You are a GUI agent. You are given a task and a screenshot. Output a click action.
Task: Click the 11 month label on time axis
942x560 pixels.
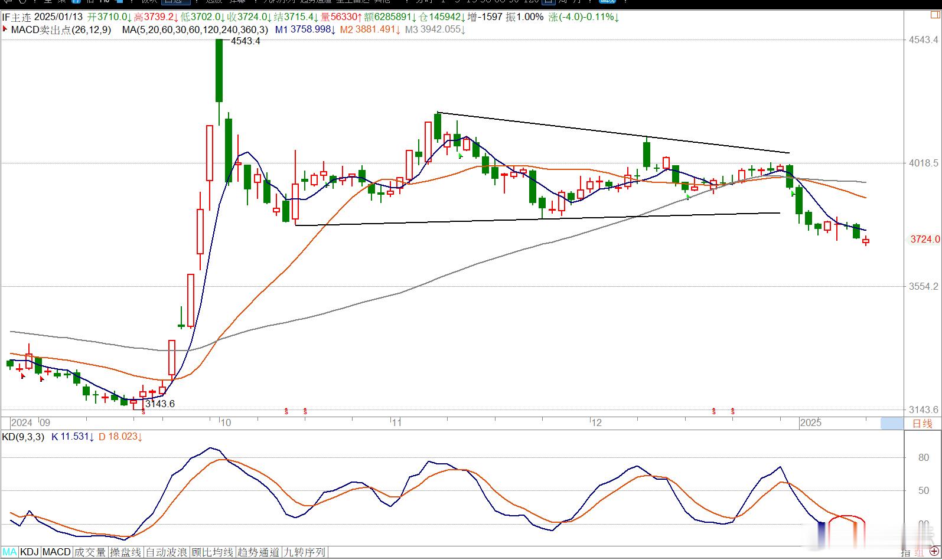(396, 423)
